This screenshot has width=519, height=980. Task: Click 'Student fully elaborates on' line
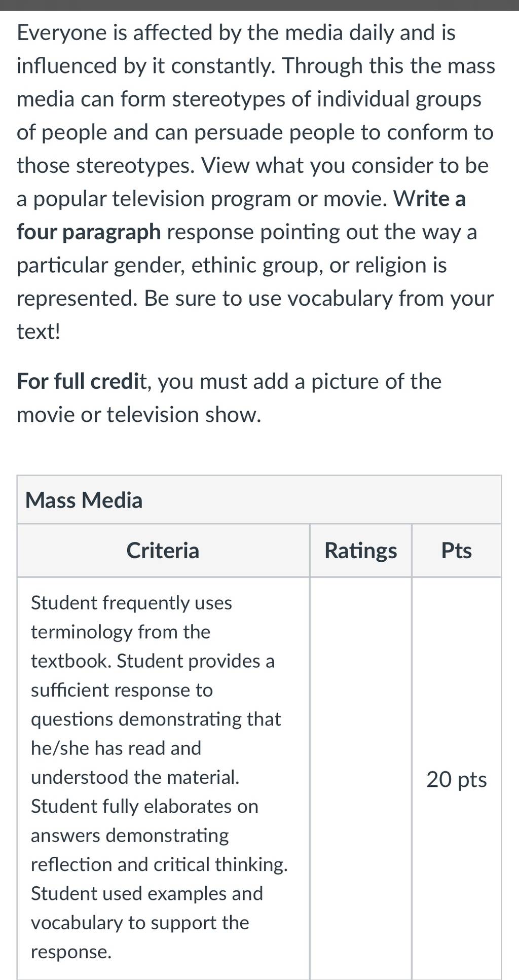pos(144,807)
